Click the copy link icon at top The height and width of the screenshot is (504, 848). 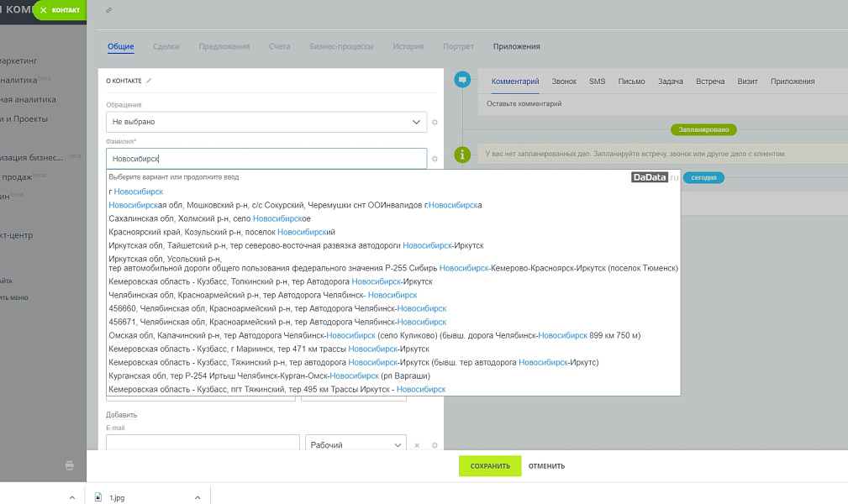click(x=108, y=10)
